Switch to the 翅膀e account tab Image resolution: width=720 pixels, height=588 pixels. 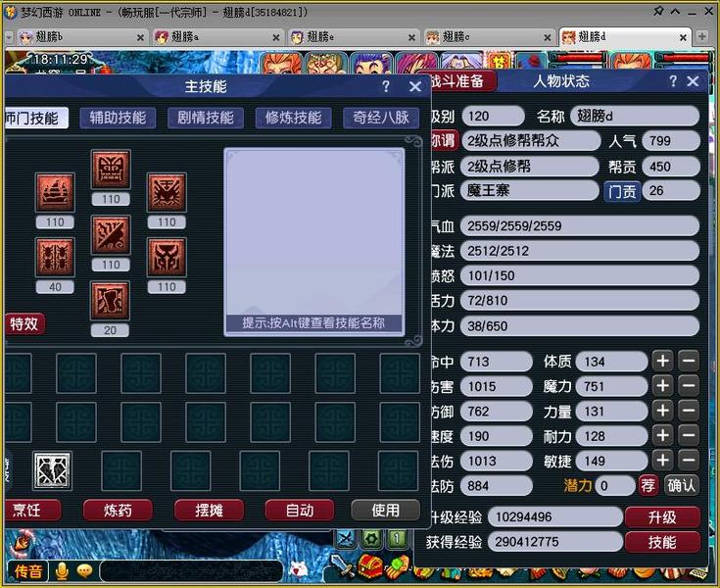[x=353, y=37]
